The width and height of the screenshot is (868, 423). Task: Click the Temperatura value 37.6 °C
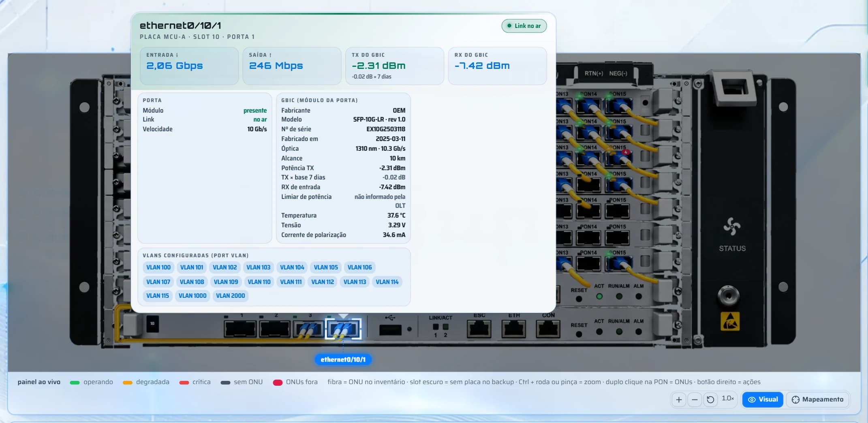tap(396, 216)
